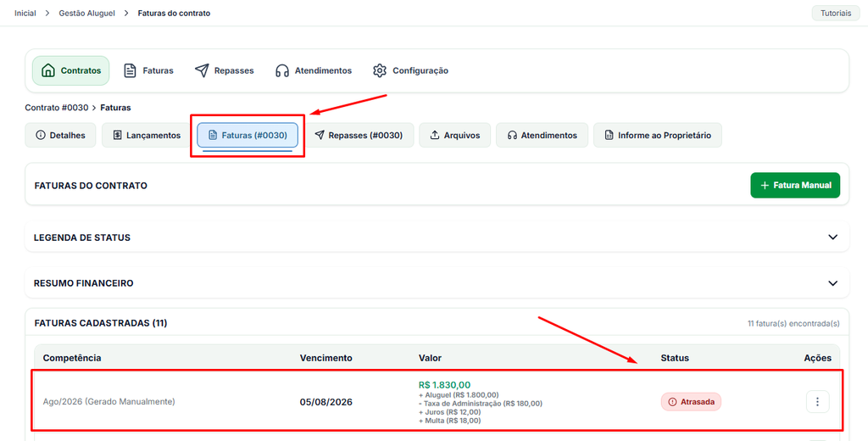Viewport: 868px width, 441px height.
Task: Go to the Repasses main section
Action: pyautogui.click(x=224, y=71)
